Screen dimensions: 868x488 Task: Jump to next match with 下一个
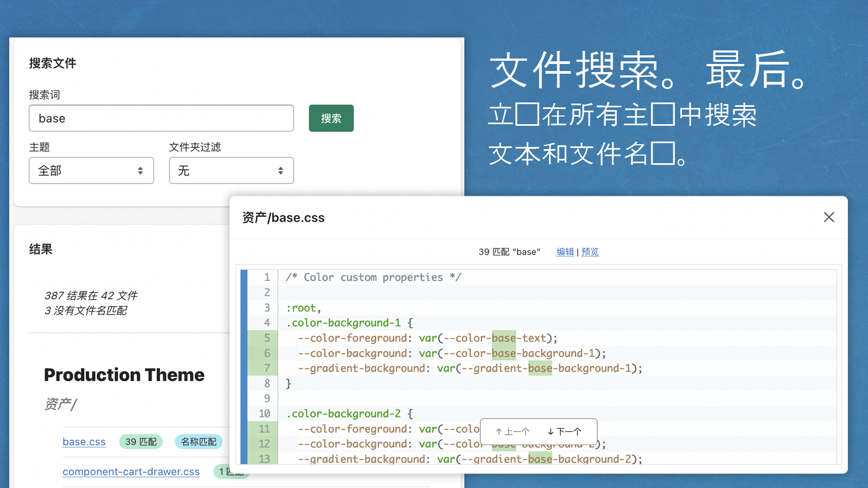tap(564, 432)
